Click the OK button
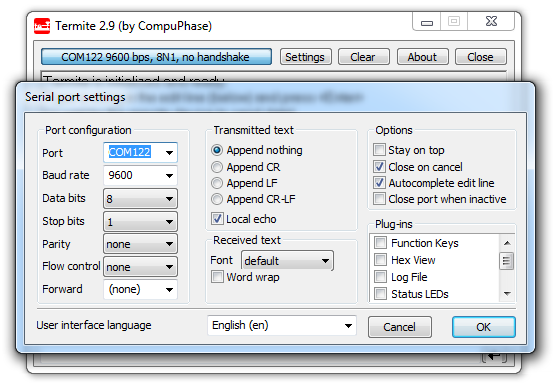 pyautogui.click(x=484, y=327)
